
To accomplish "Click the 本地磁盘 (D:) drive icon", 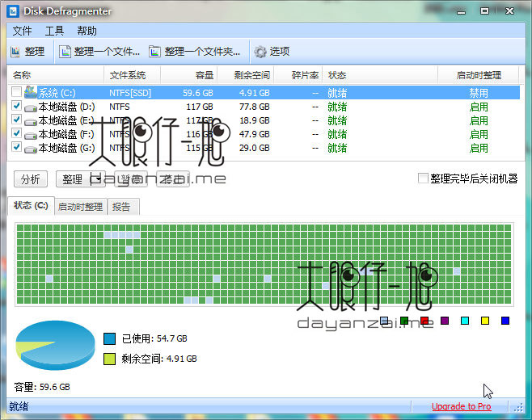I will (x=31, y=107).
